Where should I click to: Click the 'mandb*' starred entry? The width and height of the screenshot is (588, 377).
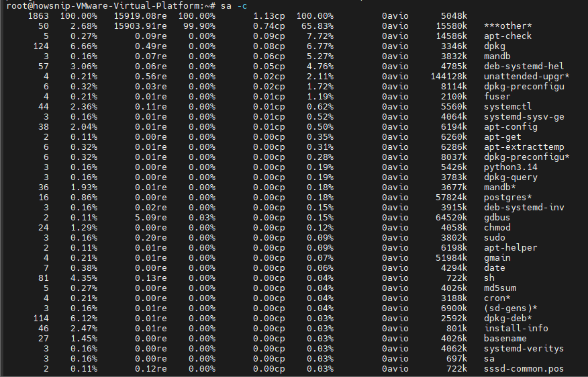pyautogui.click(x=500, y=187)
